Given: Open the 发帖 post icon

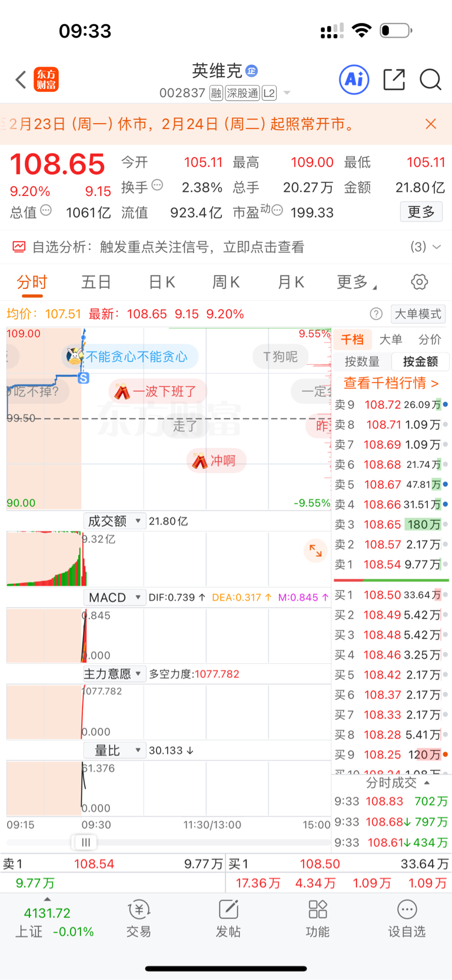Looking at the screenshot, I should (228, 918).
